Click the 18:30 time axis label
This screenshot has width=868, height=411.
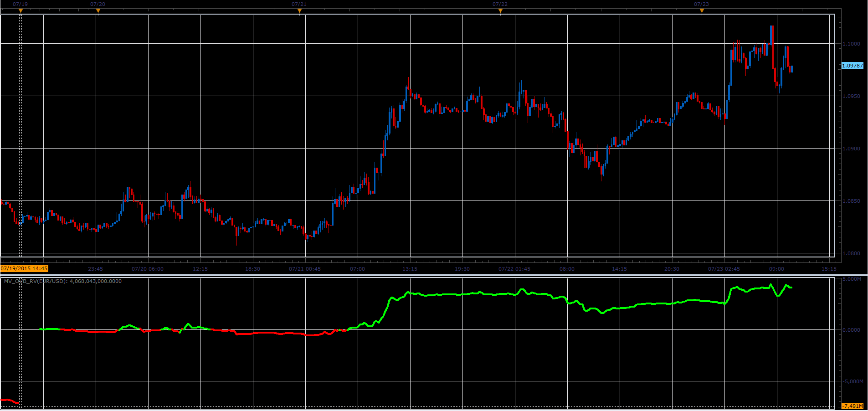[253, 269]
